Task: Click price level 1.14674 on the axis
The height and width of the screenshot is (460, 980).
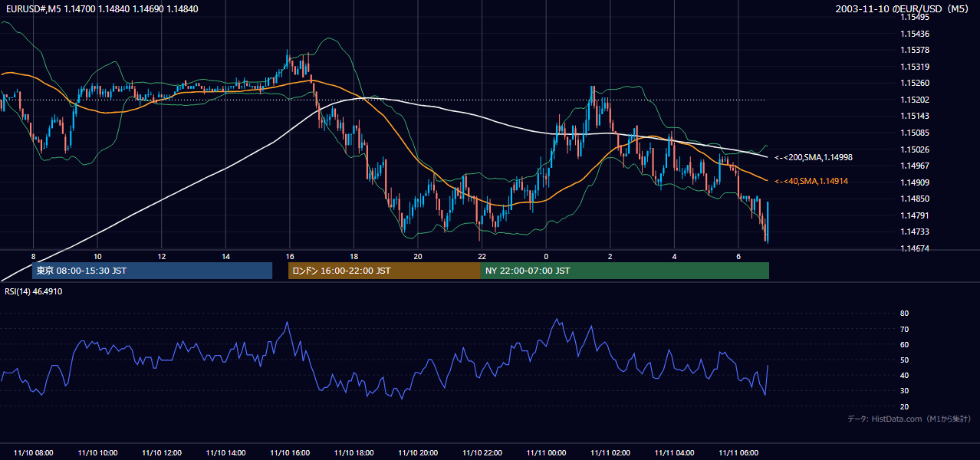Action: coord(916,248)
